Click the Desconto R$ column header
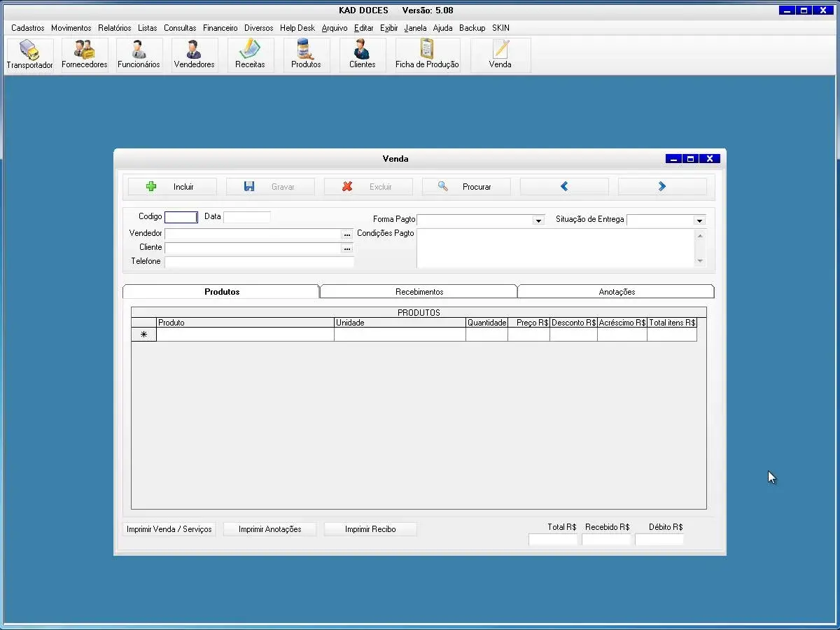This screenshot has width=840, height=630. [573, 323]
